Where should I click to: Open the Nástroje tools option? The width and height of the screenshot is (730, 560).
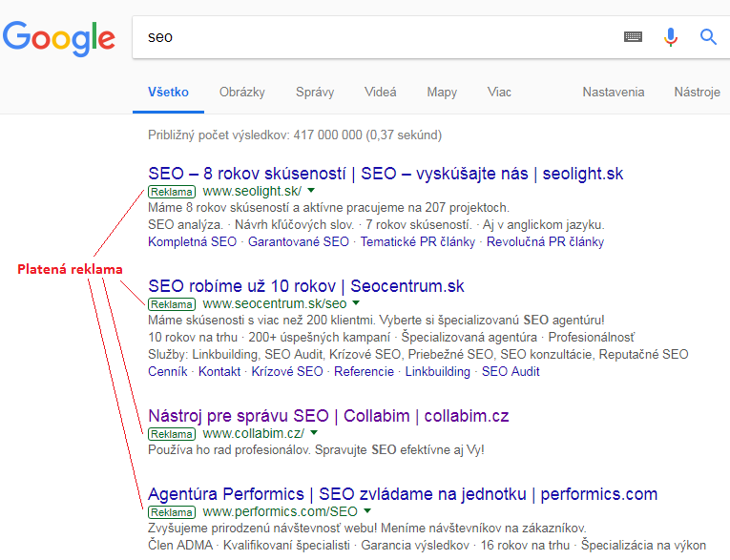point(697,93)
